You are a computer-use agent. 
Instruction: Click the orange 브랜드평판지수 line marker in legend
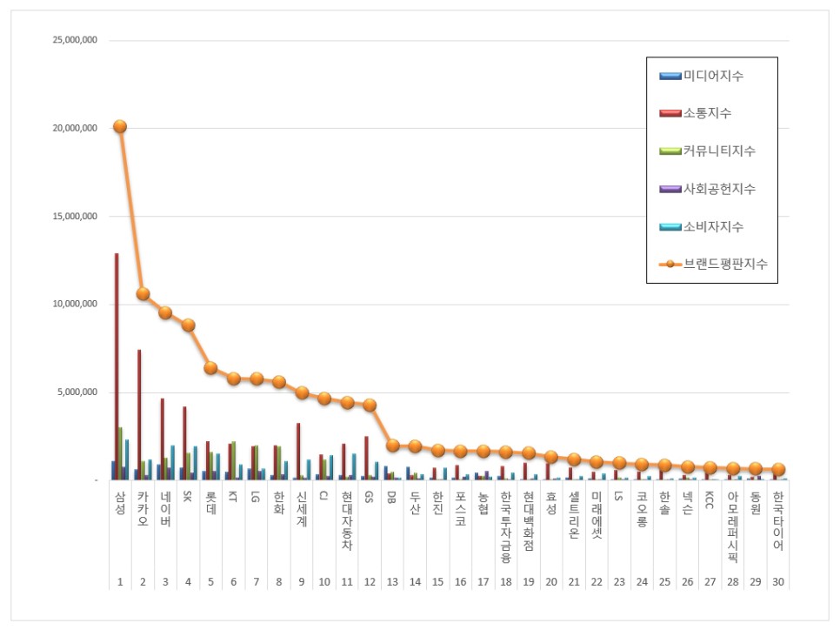pos(670,265)
